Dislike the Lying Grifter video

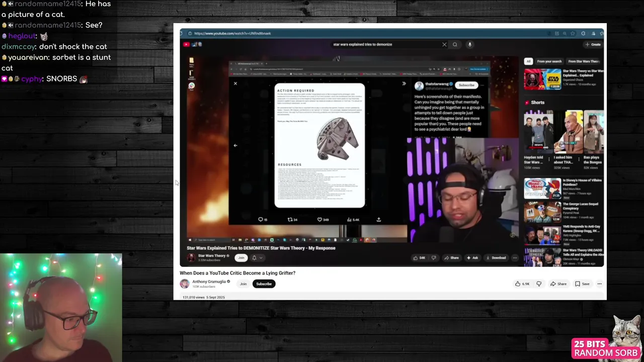click(539, 284)
